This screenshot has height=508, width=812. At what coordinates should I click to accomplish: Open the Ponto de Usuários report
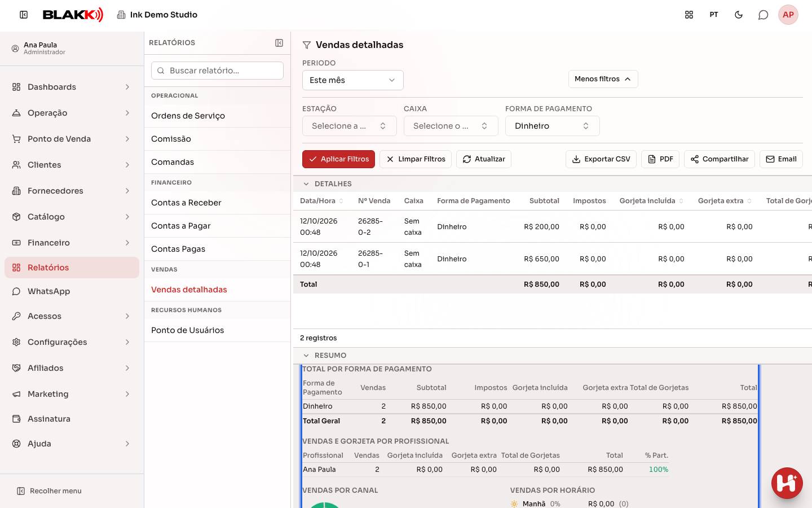point(218,330)
